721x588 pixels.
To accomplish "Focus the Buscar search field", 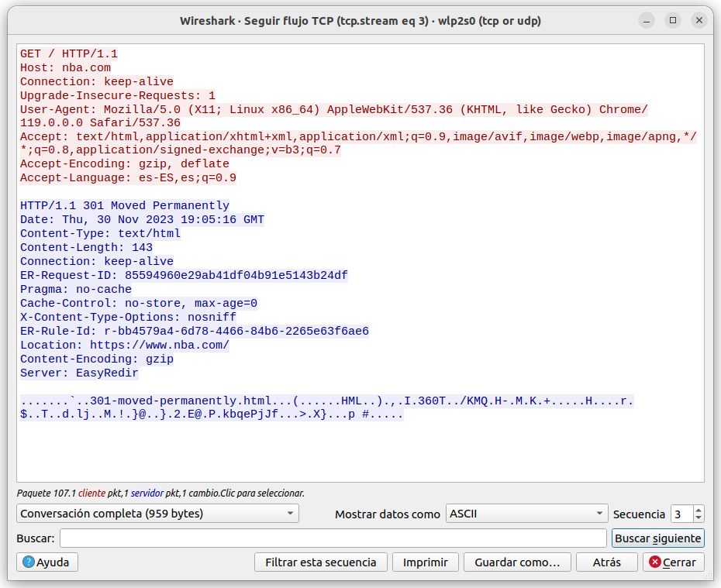I will tap(333, 538).
